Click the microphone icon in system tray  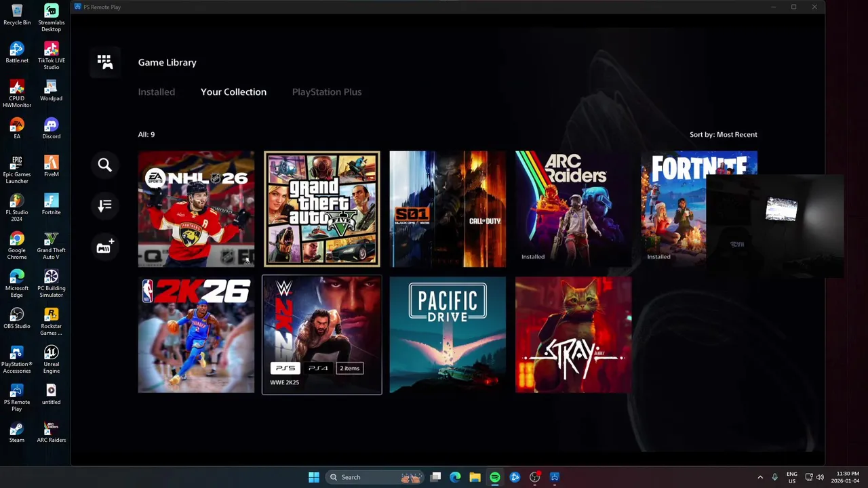click(774, 477)
